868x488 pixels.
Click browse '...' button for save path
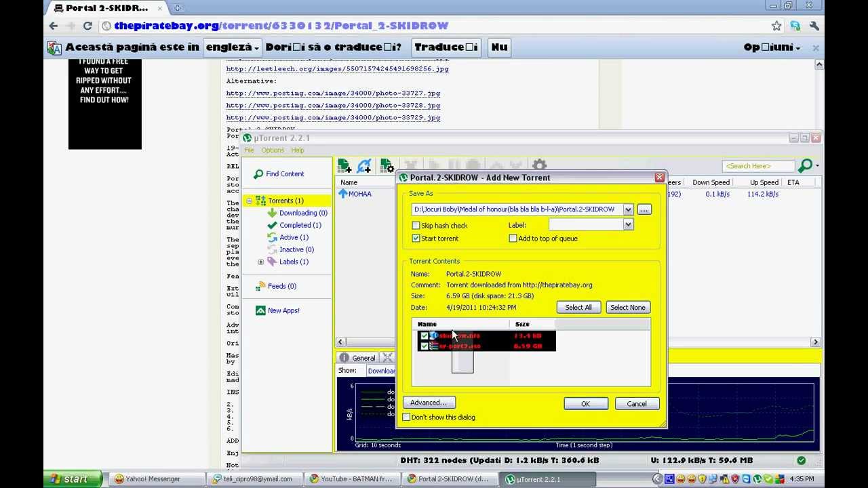tap(644, 209)
